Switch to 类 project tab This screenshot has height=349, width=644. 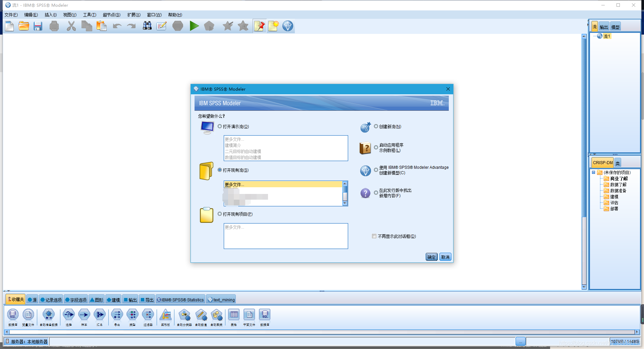pyautogui.click(x=618, y=163)
